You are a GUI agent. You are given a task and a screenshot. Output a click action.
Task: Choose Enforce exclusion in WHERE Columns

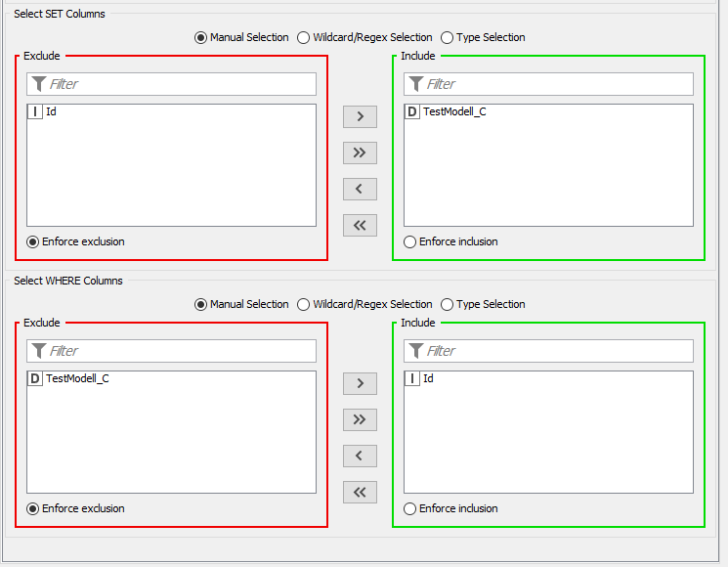75,509
